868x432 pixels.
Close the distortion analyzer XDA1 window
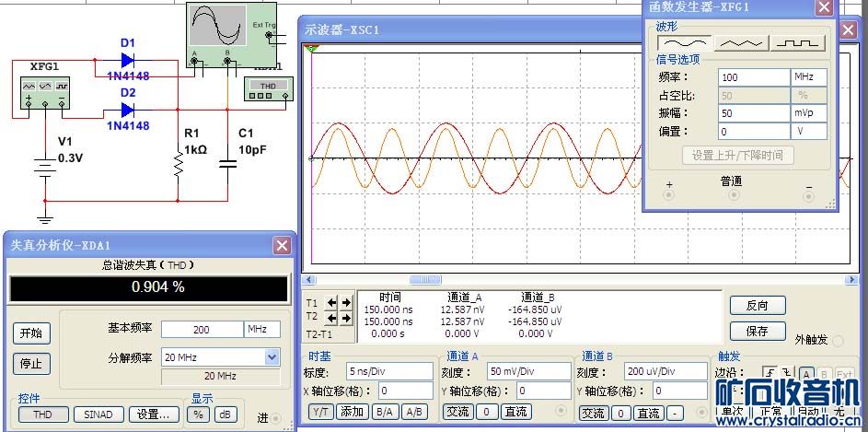[283, 246]
